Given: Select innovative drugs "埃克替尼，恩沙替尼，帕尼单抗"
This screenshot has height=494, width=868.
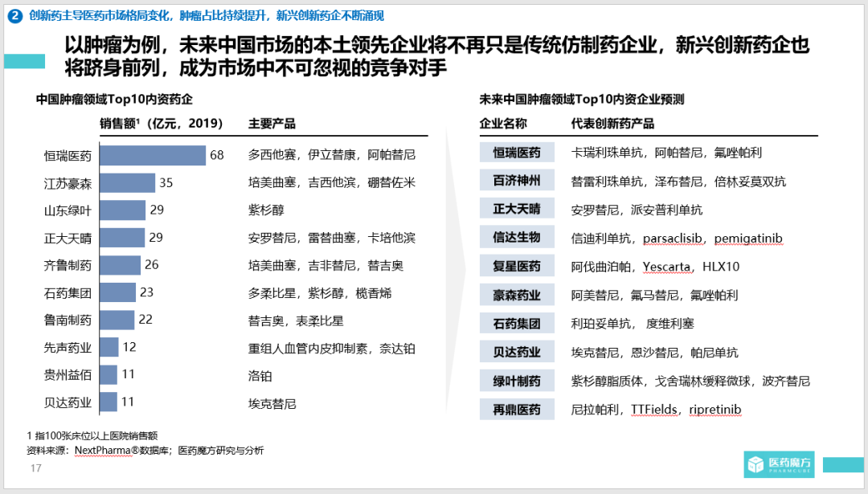Looking at the screenshot, I should pos(654,353).
